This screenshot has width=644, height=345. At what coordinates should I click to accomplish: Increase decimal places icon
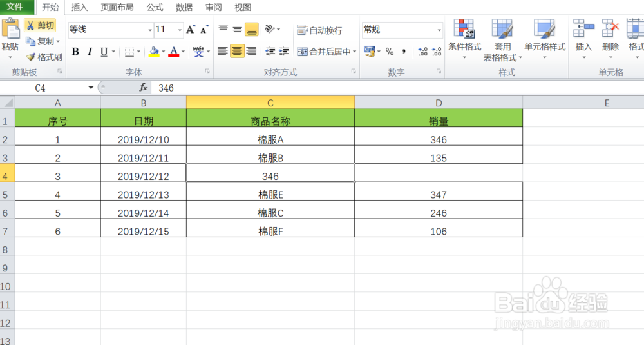click(x=422, y=52)
